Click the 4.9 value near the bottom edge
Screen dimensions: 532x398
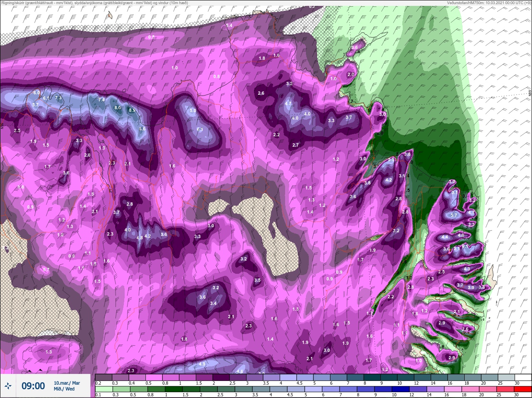click(x=202, y=364)
